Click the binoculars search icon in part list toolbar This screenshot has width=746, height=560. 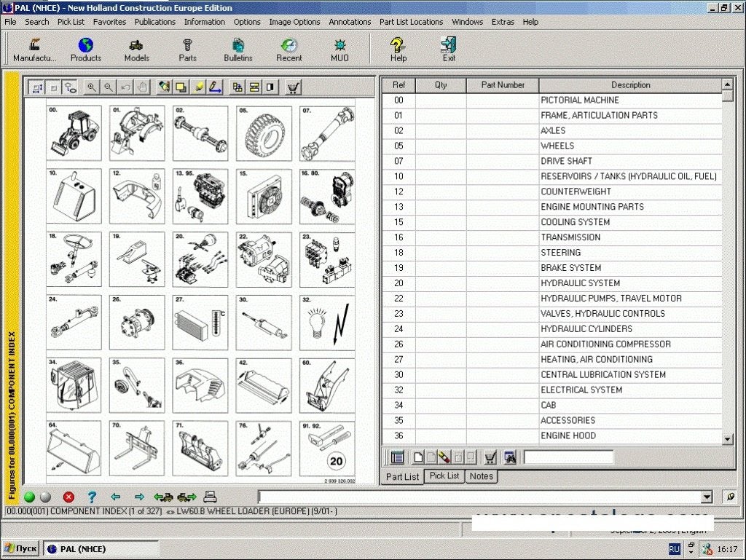click(x=509, y=457)
